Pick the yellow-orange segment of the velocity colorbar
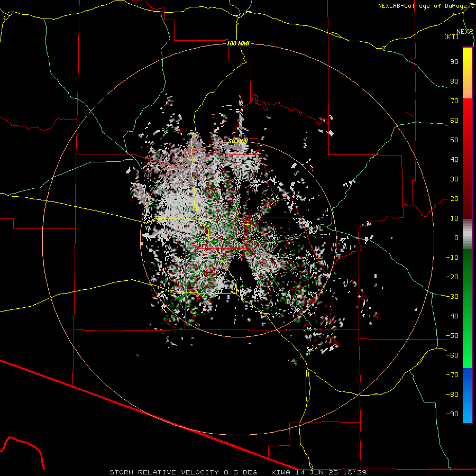 [x=467, y=73]
